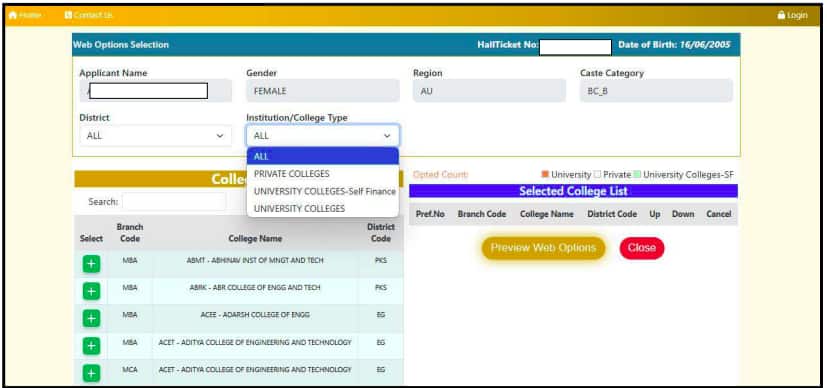Click Selected College List heading
The image size is (827, 388).
point(573,191)
